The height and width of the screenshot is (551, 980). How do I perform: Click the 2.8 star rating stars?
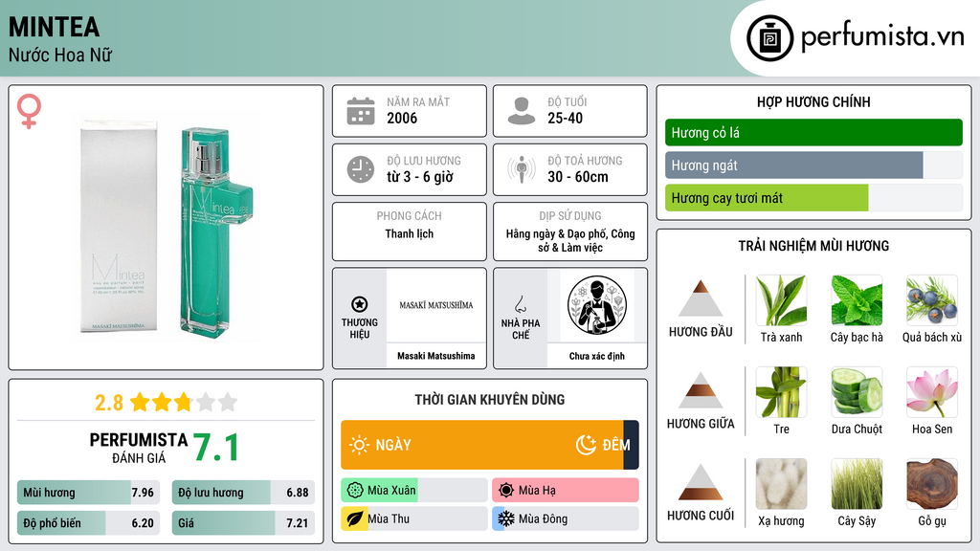coord(184,402)
